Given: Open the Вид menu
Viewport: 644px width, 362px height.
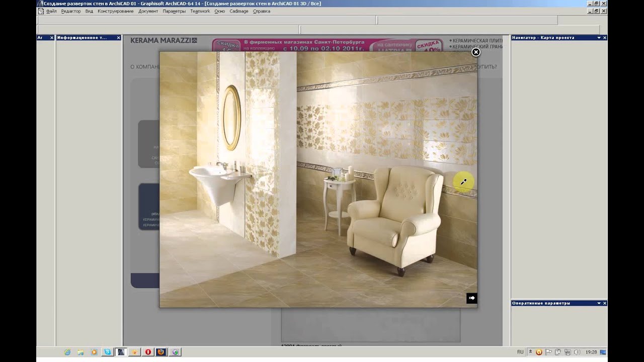Looking at the screenshot, I should pyautogui.click(x=89, y=11).
